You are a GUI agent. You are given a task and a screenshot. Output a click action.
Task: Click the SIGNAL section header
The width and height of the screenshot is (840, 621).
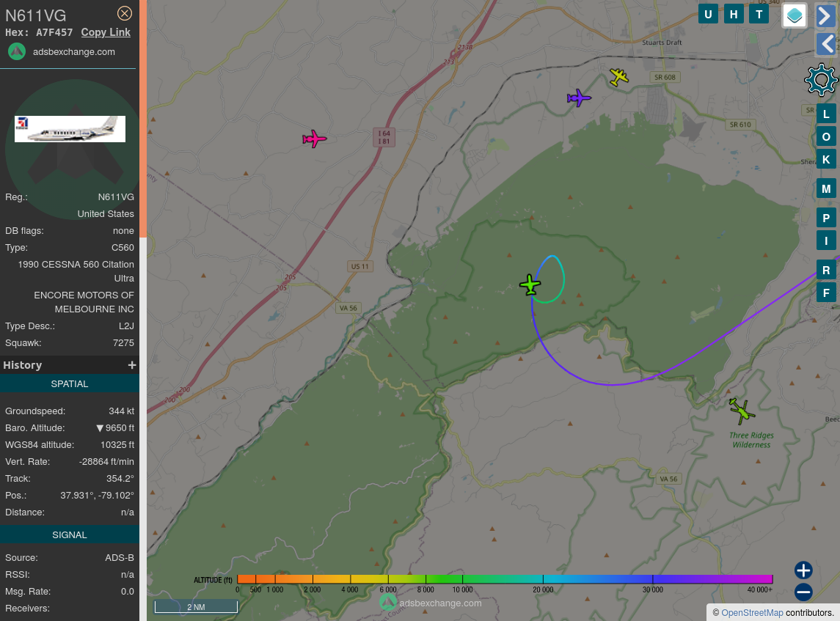(70, 534)
